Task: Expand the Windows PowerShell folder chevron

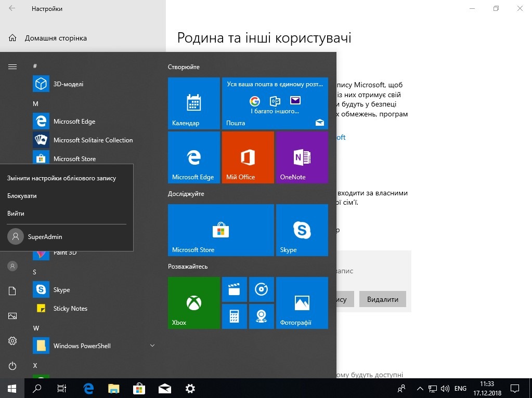Action: point(152,346)
